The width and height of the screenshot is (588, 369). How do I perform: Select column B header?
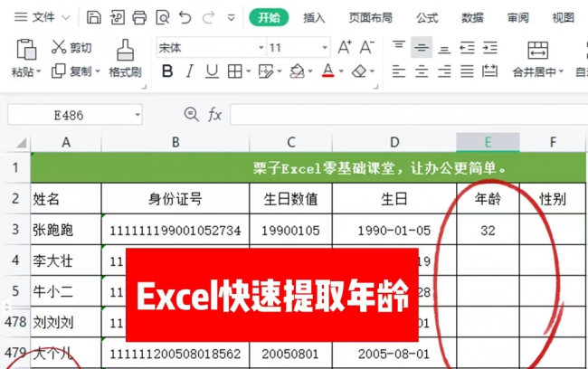tap(175, 143)
